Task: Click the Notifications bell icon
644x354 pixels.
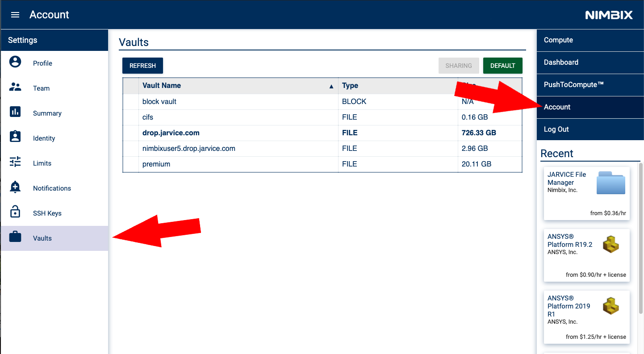Action: click(15, 187)
